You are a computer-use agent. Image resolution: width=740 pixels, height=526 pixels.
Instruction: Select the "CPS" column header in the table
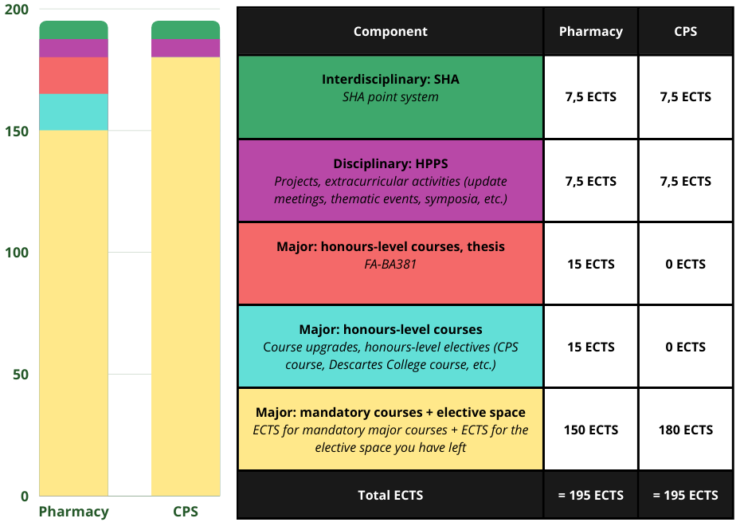pyautogui.click(x=685, y=31)
